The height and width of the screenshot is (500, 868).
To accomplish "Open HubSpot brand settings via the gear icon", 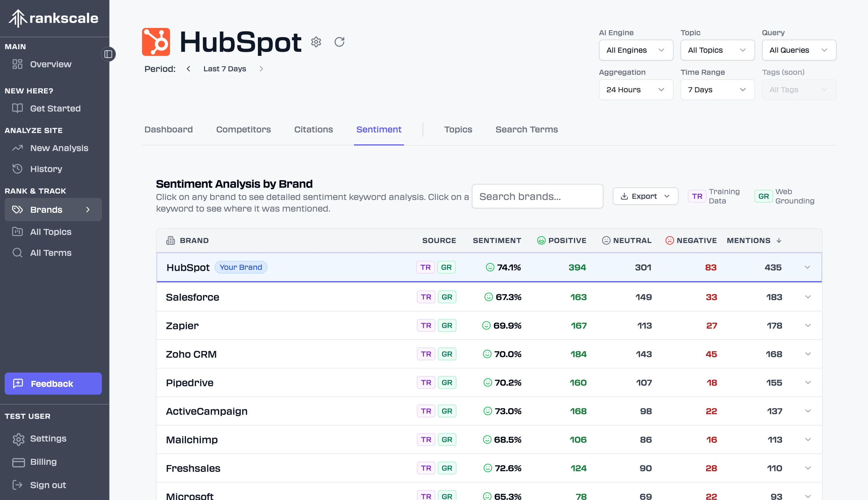I will click(x=316, y=42).
